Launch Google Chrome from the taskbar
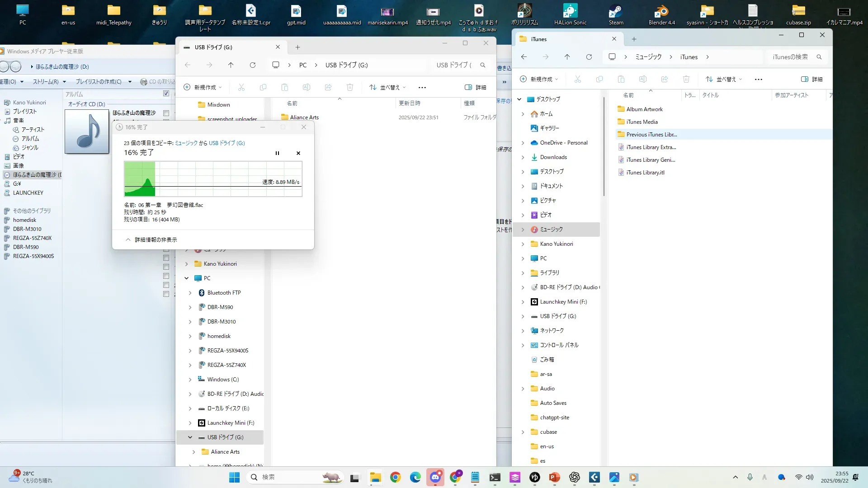Viewport: 868px width, 488px height. [x=396, y=477]
